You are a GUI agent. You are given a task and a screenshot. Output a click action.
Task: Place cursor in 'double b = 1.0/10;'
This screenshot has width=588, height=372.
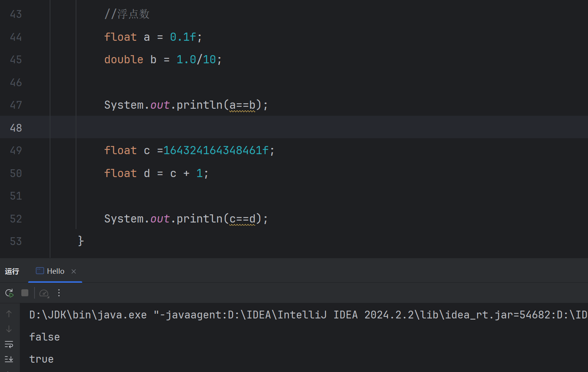coord(163,59)
